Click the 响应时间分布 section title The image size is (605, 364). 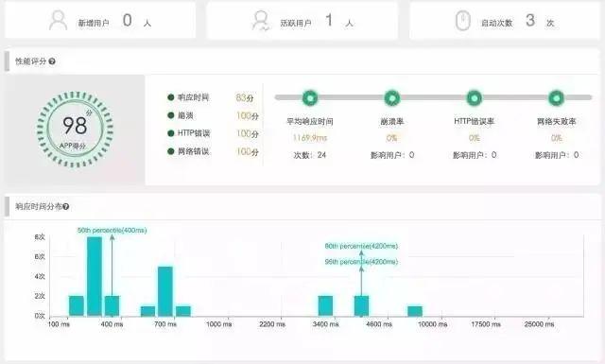point(38,207)
